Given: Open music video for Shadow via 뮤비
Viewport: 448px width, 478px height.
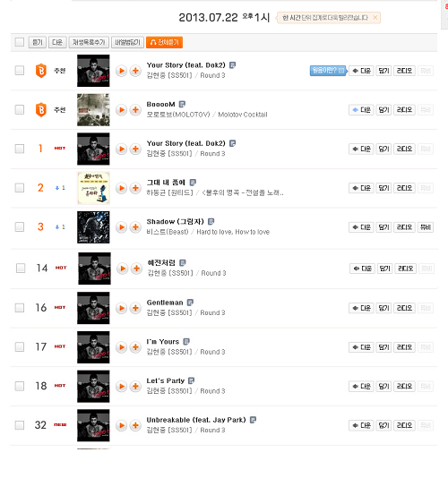Looking at the screenshot, I should click(426, 227).
